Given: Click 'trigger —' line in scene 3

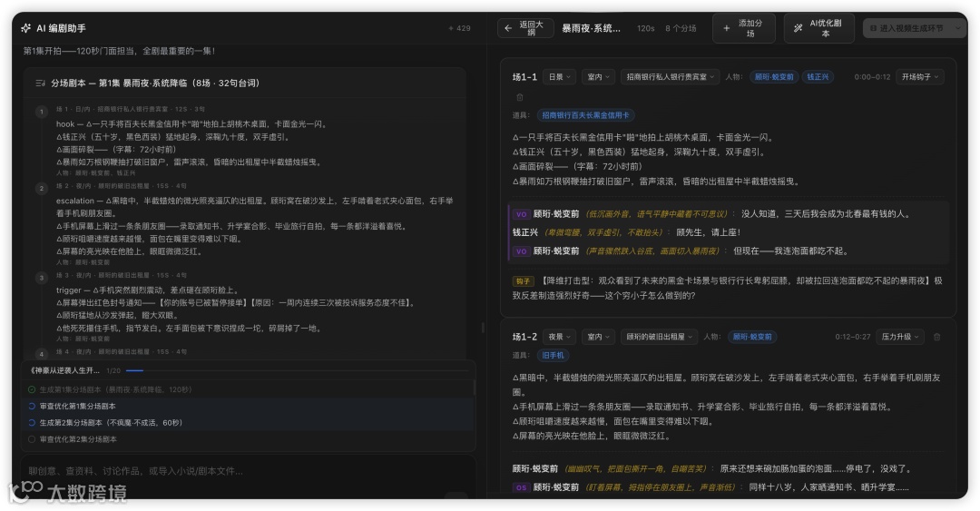Looking at the screenshot, I should tap(148, 290).
